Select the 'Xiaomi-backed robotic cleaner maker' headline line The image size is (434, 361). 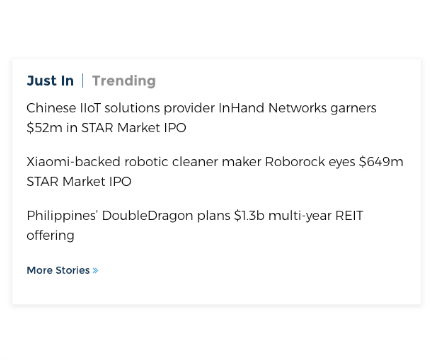[144, 162]
